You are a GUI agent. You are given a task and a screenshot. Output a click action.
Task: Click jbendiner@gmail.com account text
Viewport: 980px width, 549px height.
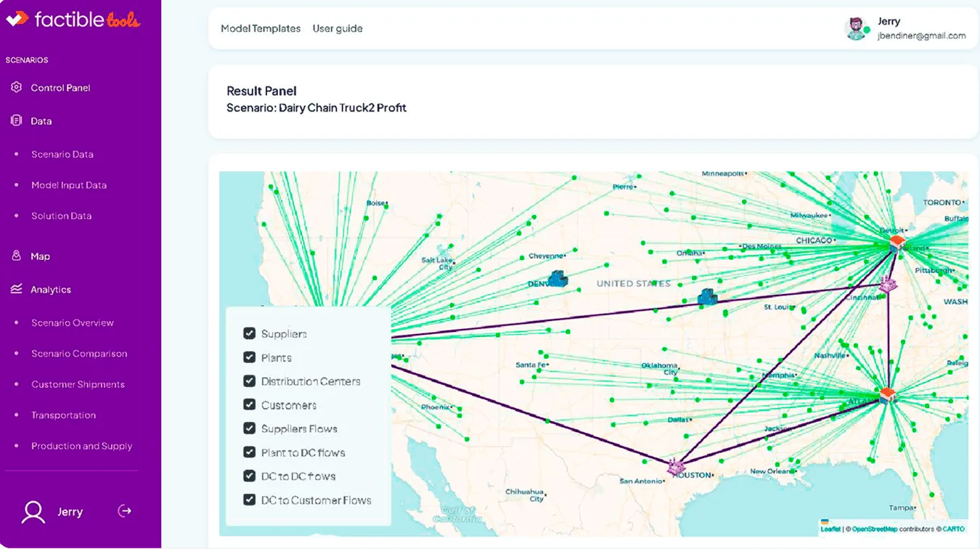[922, 36]
